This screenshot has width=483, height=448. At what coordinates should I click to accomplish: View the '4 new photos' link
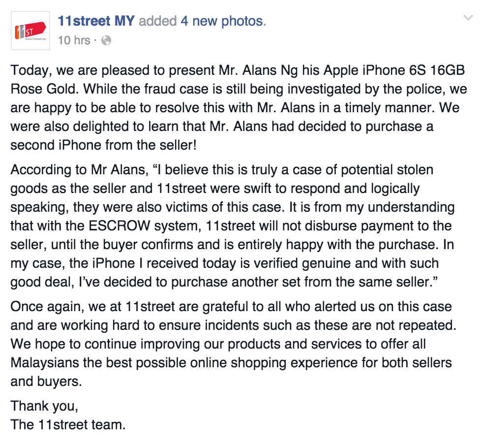point(223,21)
